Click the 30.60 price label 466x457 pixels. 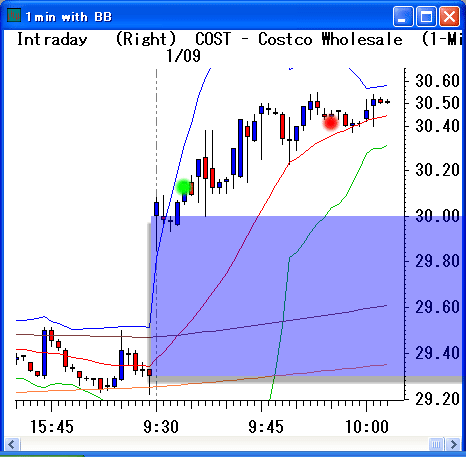pyautogui.click(x=437, y=81)
